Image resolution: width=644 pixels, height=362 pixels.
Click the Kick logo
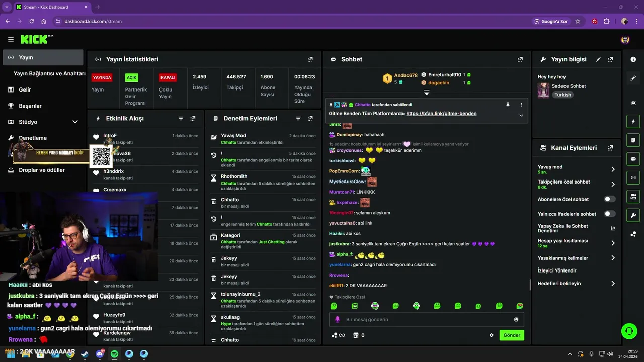tap(37, 39)
